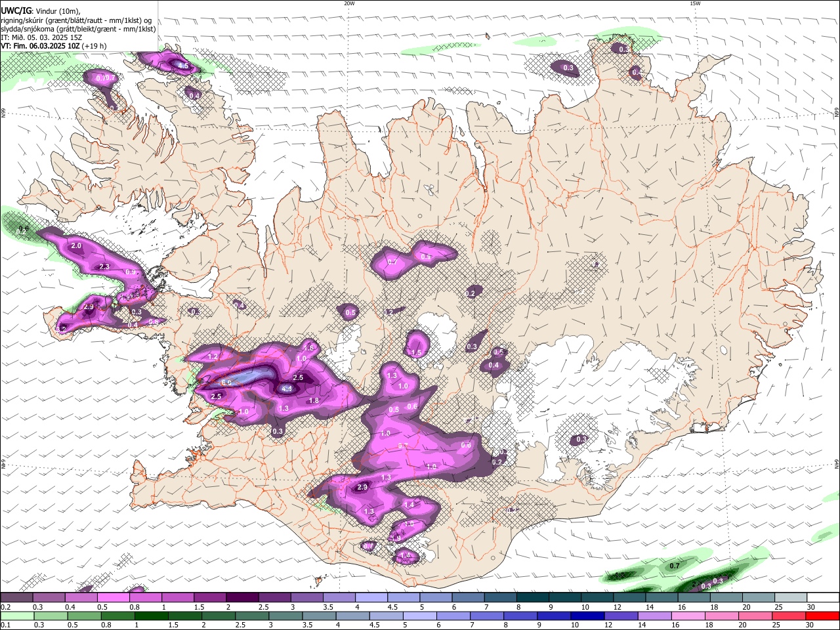840x630 pixels.
Task: Click the 4.4 value in the dark purple core
Action: pyautogui.click(x=287, y=389)
